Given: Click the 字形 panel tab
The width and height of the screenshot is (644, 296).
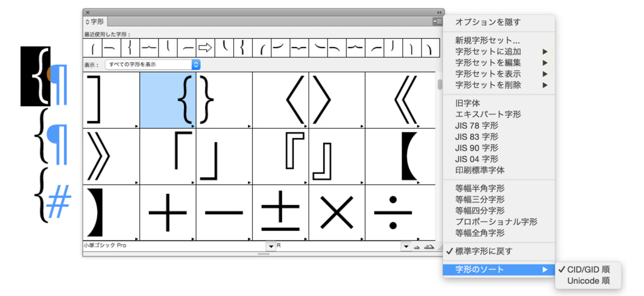Looking at the screenshot, I should click(x=95, y=21).
